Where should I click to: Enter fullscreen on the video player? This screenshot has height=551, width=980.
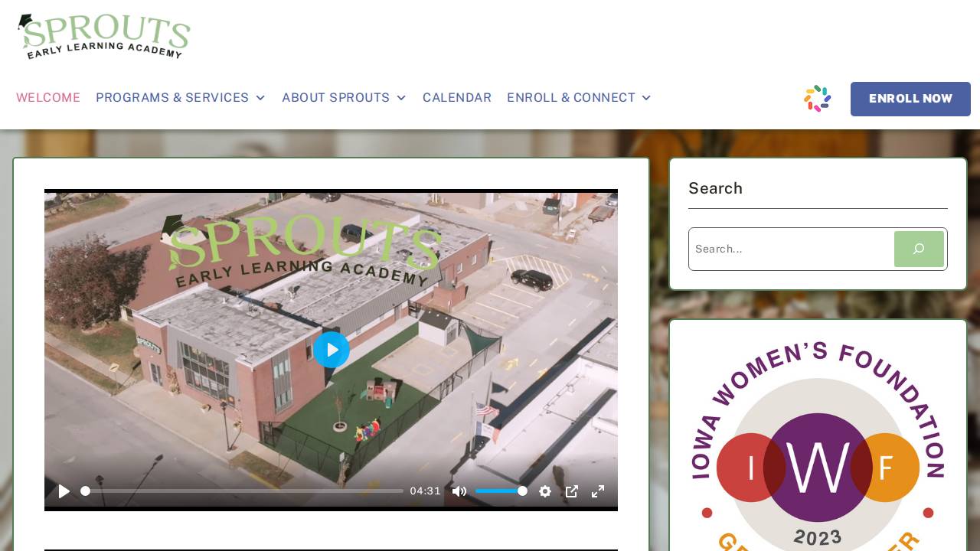(x=598, y=491)
